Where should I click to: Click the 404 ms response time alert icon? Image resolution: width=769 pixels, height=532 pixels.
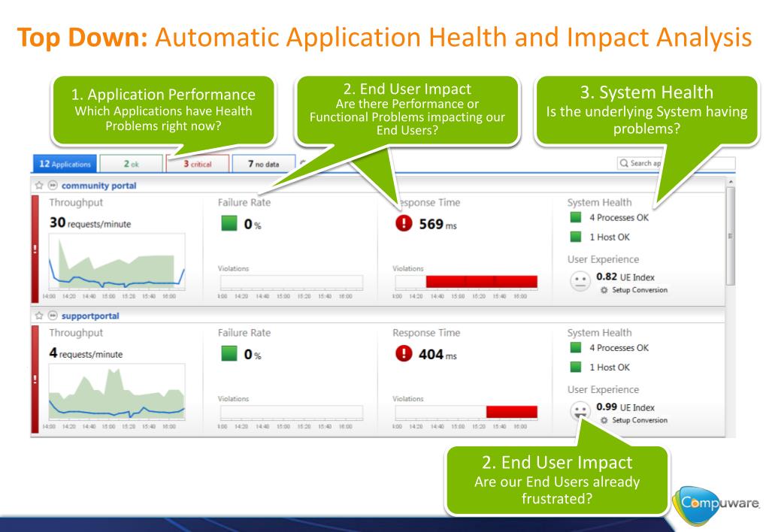[404, 353]
